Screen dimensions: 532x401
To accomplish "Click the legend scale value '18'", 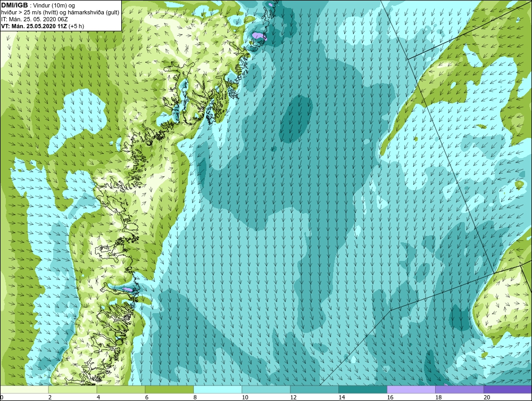I will coord(438,397).
